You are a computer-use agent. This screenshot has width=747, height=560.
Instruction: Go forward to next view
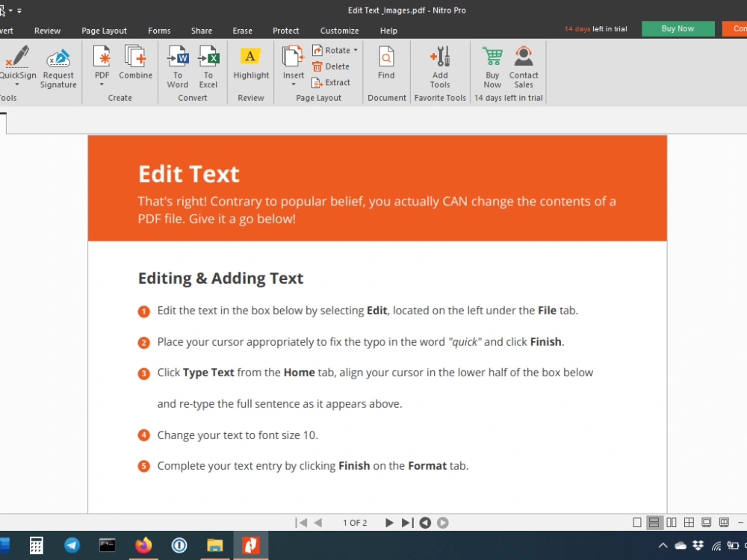pyautogui.click(x=442, y=523)
